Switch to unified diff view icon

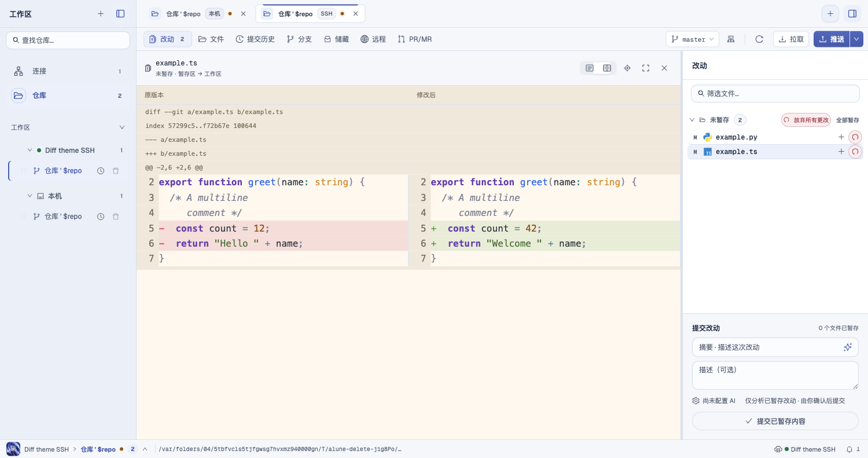click(590, 68)
